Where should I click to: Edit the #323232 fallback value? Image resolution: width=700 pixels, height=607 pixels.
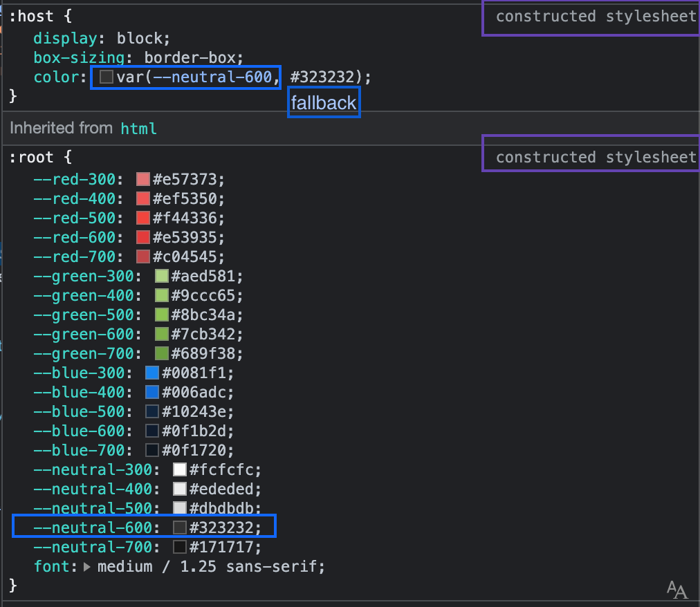click(325, 77)
